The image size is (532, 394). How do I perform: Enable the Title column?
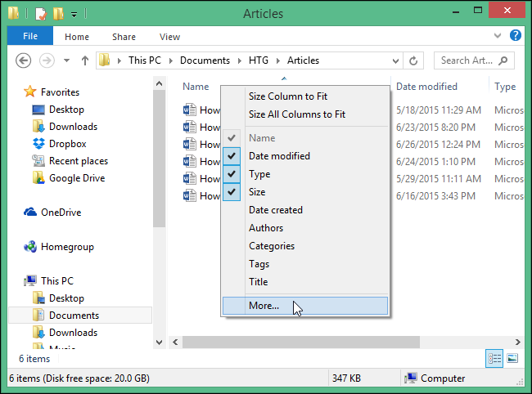coord(305,281)
